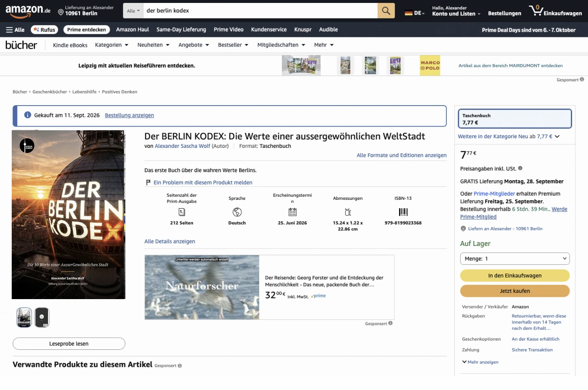Open the Alle search category dropdown
Screen dimensions: 588x390
133,11
